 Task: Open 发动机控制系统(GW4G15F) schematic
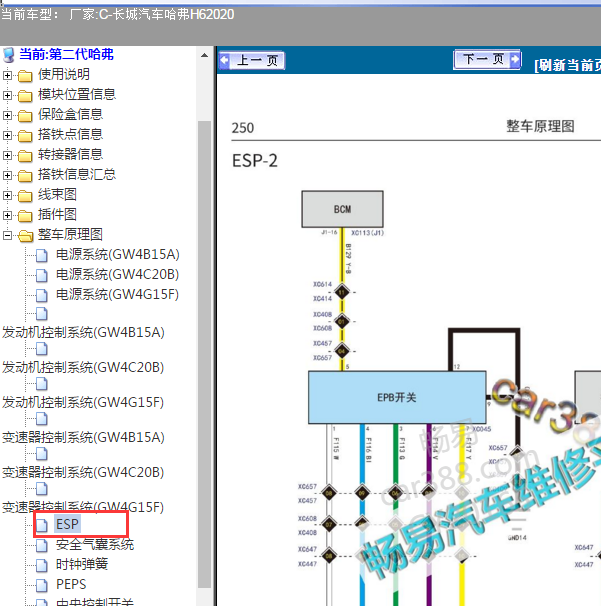tap(83, 403)
